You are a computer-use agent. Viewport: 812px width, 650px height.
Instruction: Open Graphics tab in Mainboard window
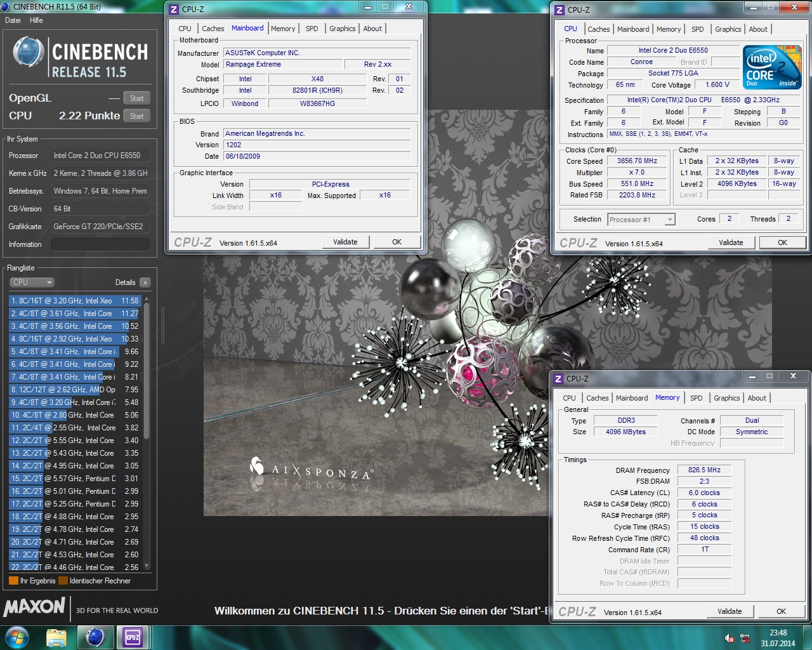click(x=342, y=29)
